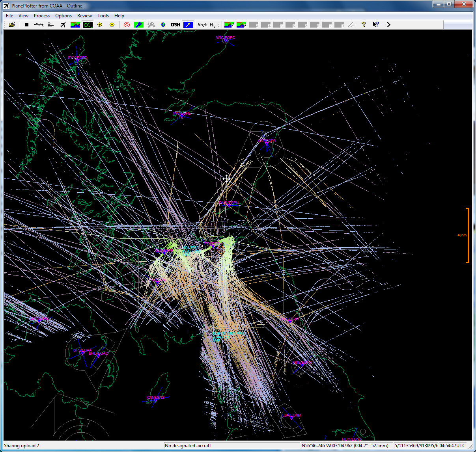Image resolution: width=476 pixels, height=452 pixels.
Task: Select greyed chart slot 8 icon
Action: [315, 24]
